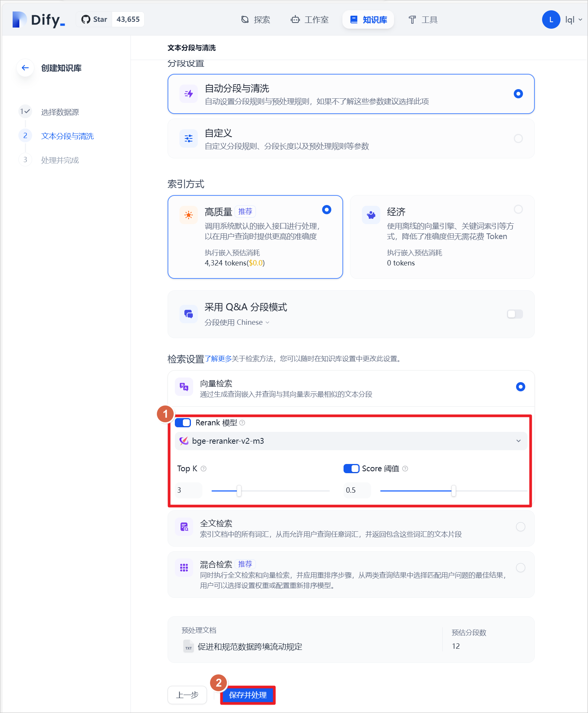Image resolution: width=588 pixels, height=713 pixels.
Task: Disable the Score 阈值 switch
Action: click(x=351, y=469)
